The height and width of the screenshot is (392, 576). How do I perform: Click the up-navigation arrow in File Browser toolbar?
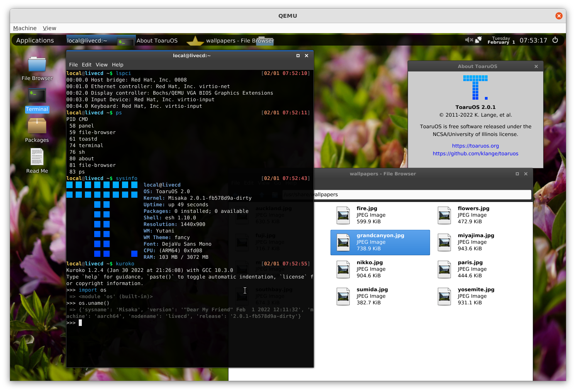(262, 195)
